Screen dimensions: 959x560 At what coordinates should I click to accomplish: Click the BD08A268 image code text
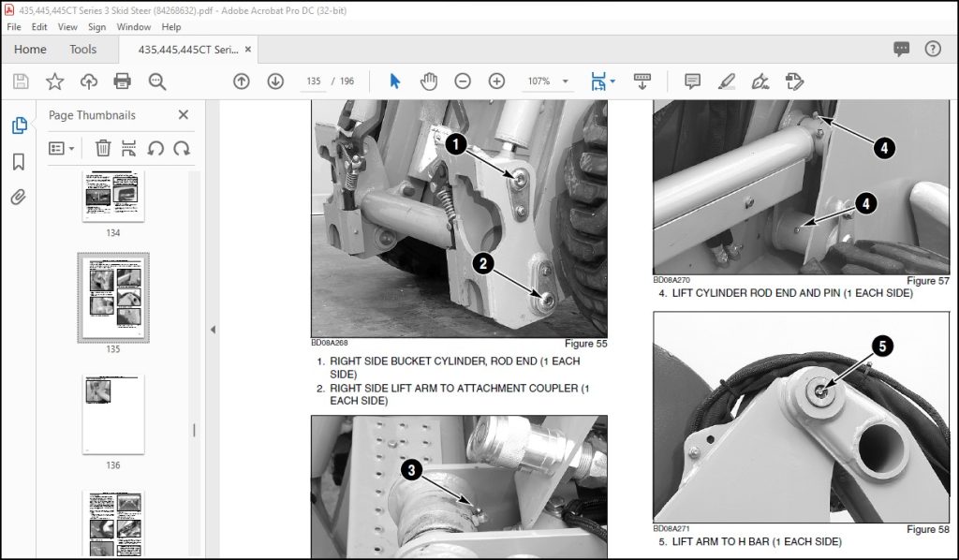329,343
